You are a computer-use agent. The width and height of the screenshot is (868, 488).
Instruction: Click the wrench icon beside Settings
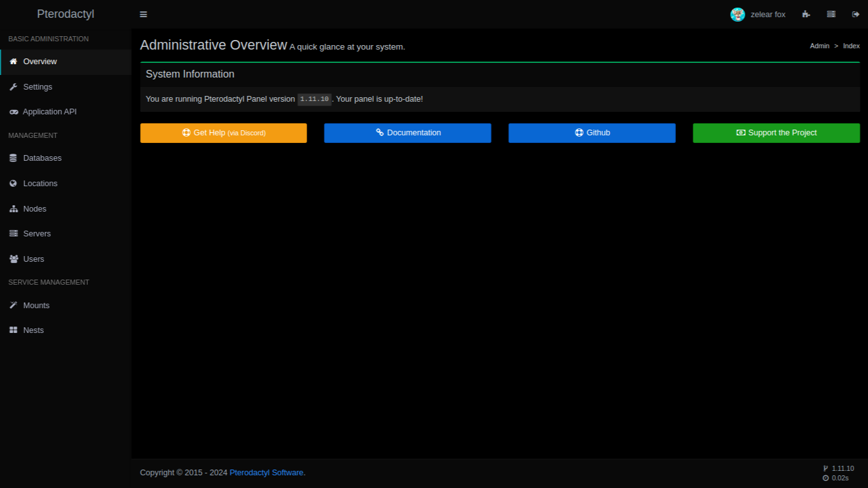tap(13, 87)
